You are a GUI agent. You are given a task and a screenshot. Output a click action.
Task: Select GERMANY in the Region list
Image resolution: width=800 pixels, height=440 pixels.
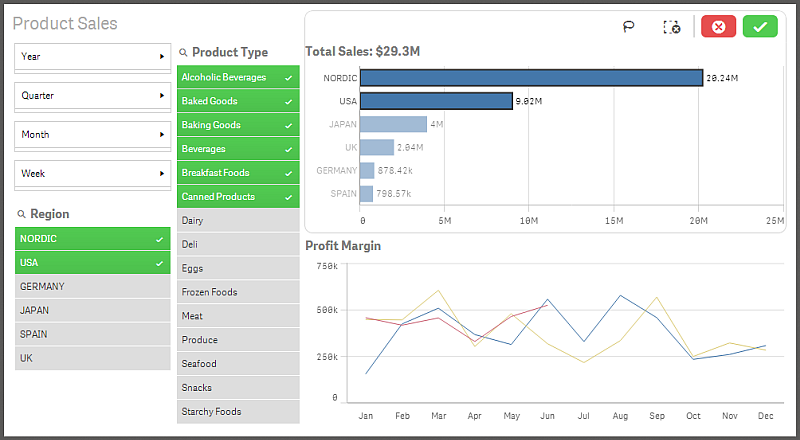92,287
